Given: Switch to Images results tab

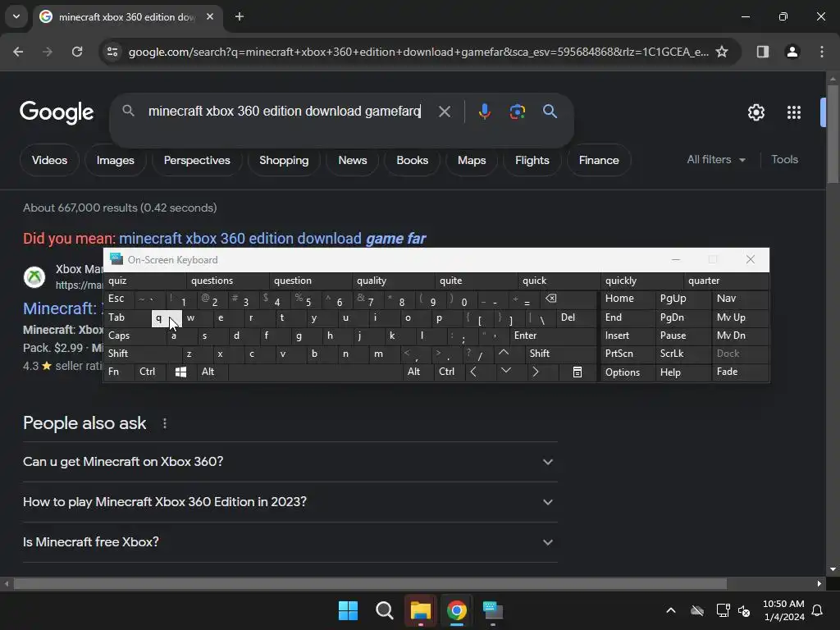Looking at the screenshot, I should (x=115, y=160).
